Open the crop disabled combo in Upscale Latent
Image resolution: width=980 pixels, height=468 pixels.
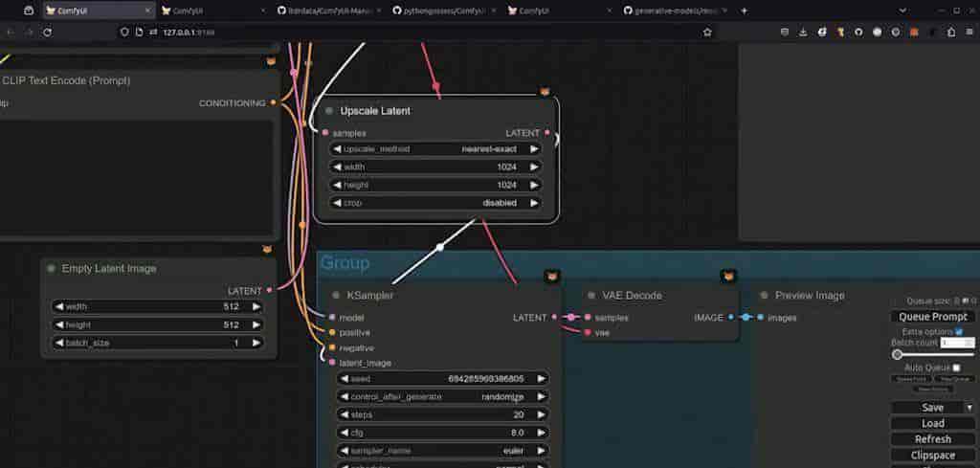[x=435, y=203]
